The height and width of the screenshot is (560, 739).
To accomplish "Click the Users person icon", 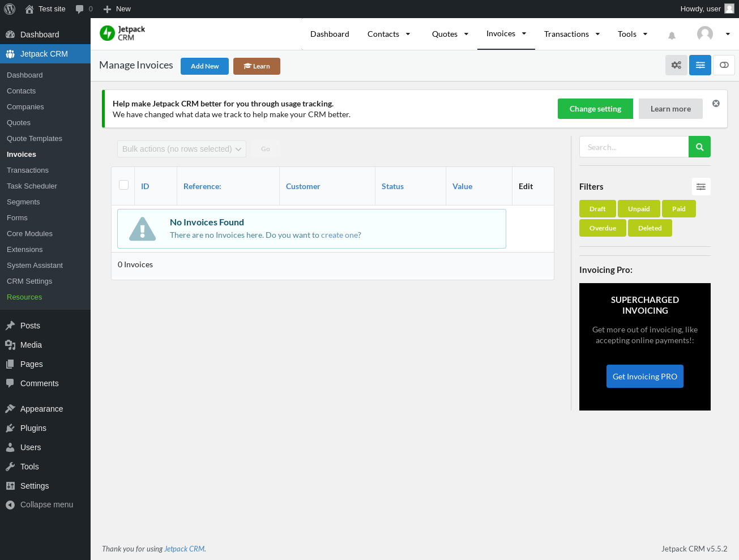I will tap(10, 447).
